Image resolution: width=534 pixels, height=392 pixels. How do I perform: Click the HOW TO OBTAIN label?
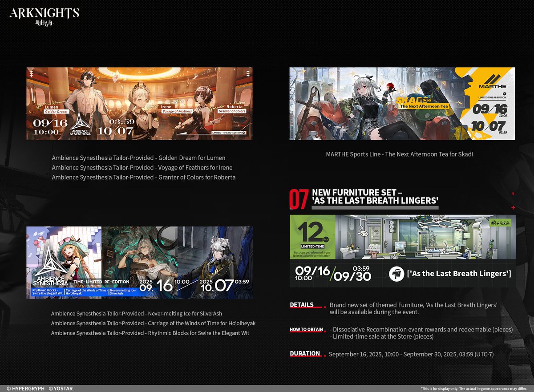[x=306, y=329]
